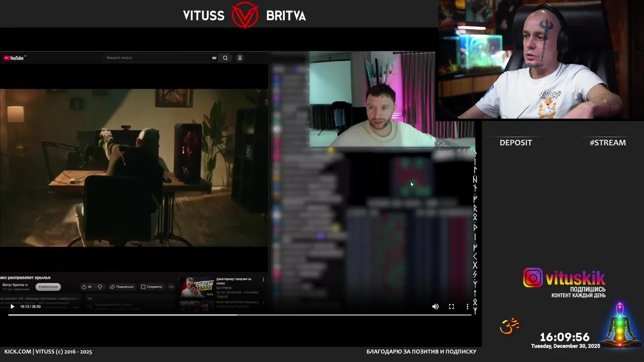Like the video with thumbs-up (46)
The height and width of the screenshot is (362, 644).
tap(87, 287)
